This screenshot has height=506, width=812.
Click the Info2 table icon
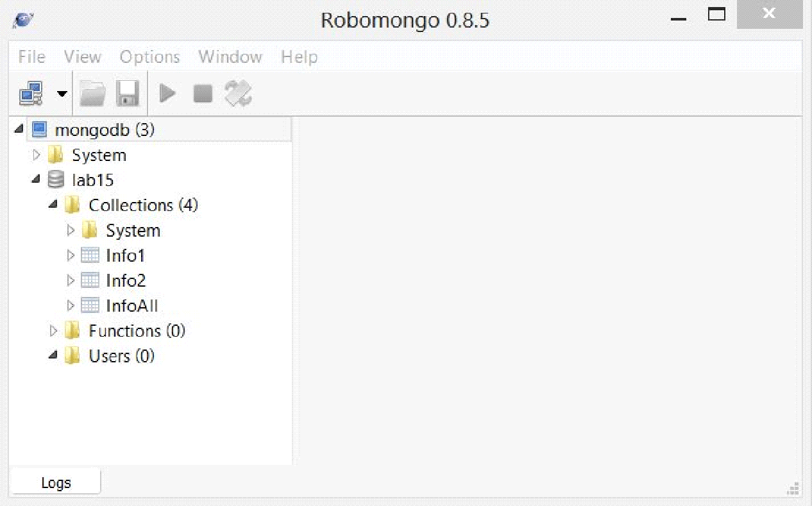click(x=90, y=280)
